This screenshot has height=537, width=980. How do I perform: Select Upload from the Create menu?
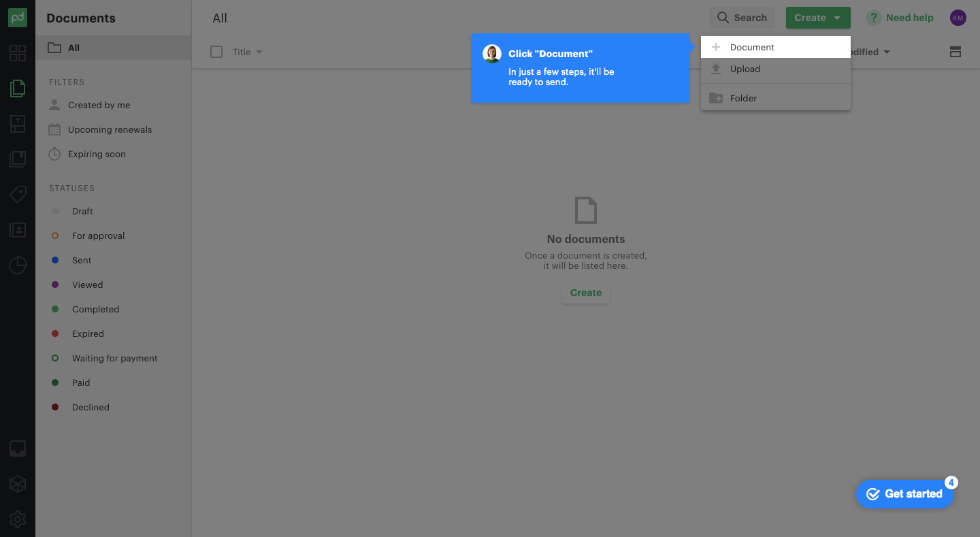(x=776, y=69)
